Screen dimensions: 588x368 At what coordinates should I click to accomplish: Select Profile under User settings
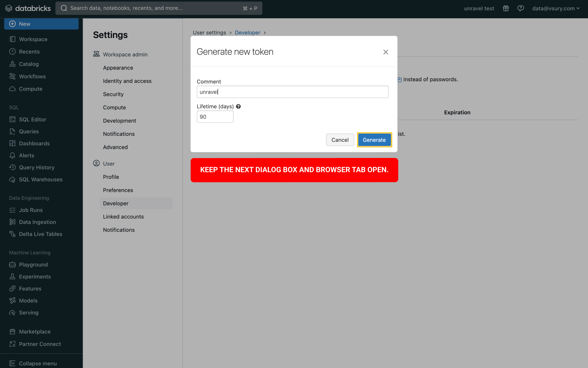111,177
